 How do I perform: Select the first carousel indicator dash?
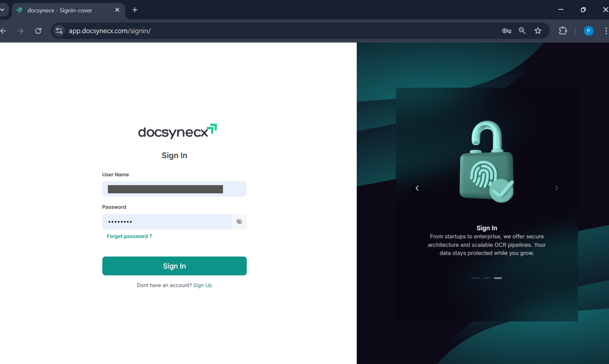click(476, 278)
